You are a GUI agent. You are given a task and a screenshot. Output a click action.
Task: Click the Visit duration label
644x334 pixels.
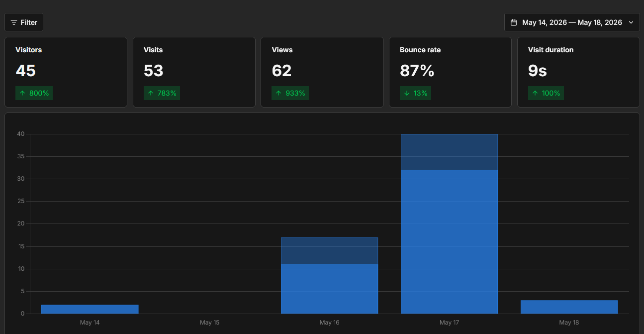(551, 50)
